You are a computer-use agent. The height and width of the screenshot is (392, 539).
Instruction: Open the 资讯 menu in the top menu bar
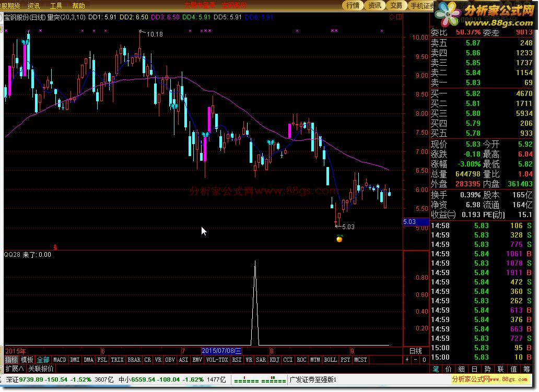point(33,6)
